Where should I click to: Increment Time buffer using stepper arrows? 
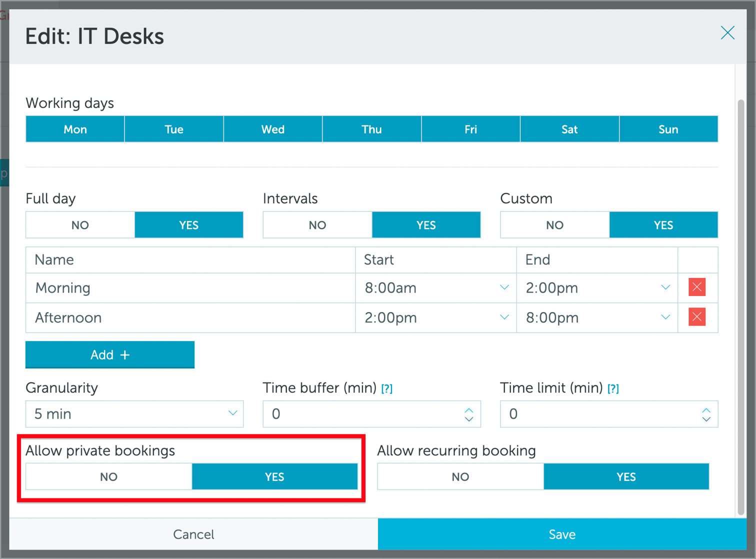pos(469,410)
